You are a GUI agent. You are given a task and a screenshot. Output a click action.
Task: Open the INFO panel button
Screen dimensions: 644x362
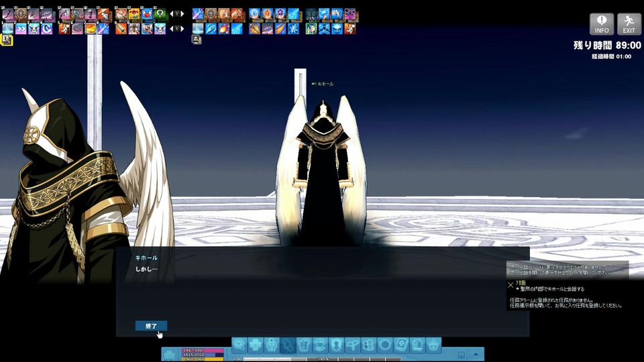602,24
